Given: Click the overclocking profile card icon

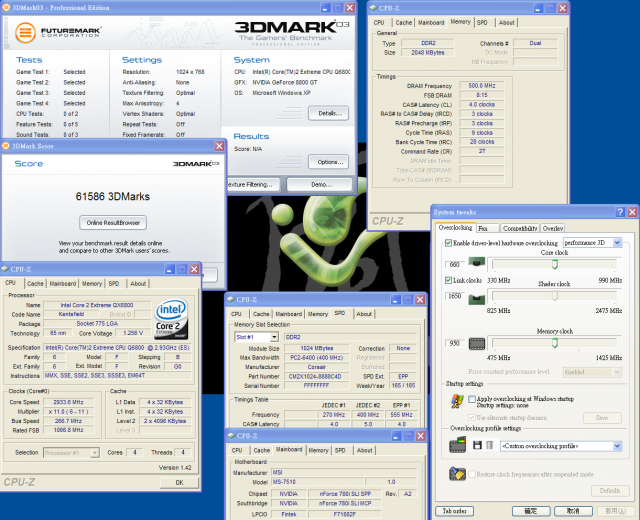Looking at the screenshot, I should pos(458,445).
